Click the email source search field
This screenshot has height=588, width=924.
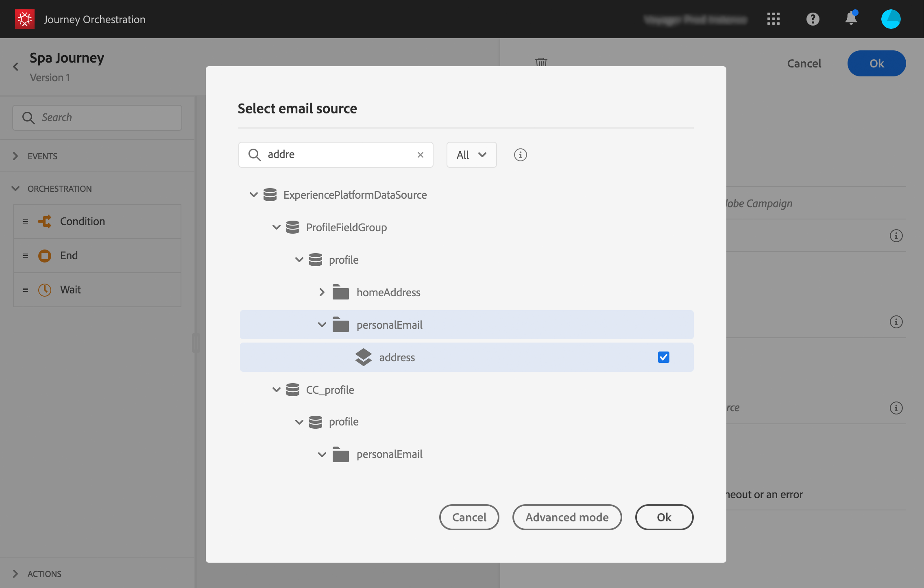[x=338, y=155]
